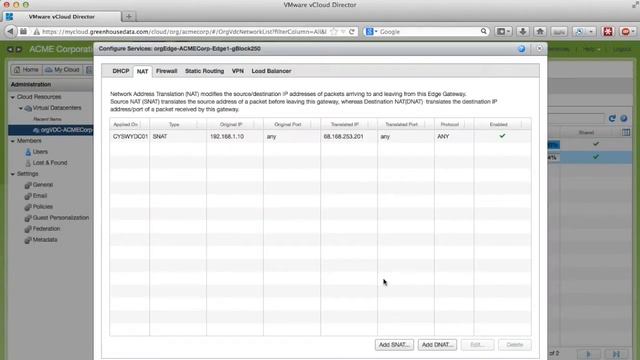Collapse the Settings tree section
The image size is (640, 360).
(13, 174)
